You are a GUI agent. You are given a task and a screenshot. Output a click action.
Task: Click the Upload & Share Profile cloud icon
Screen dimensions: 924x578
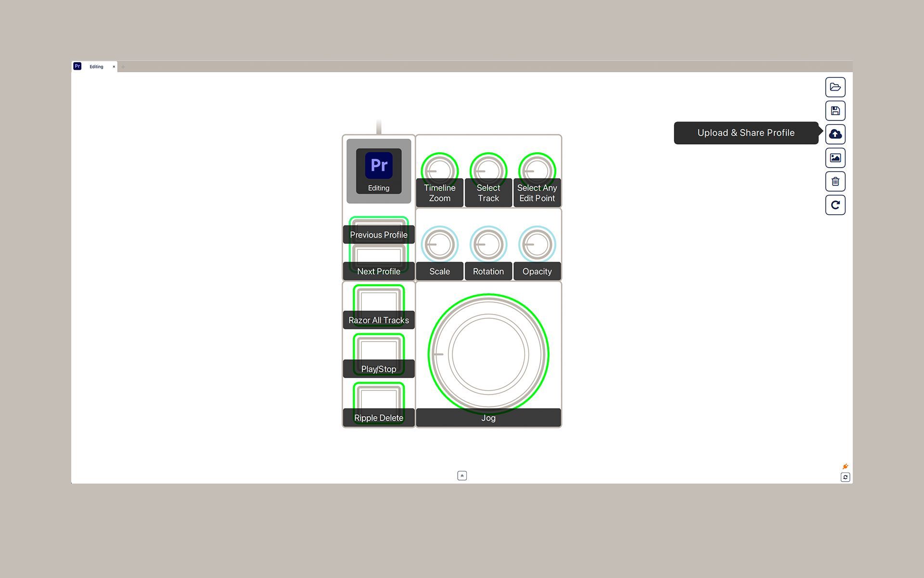pos(835,134)
